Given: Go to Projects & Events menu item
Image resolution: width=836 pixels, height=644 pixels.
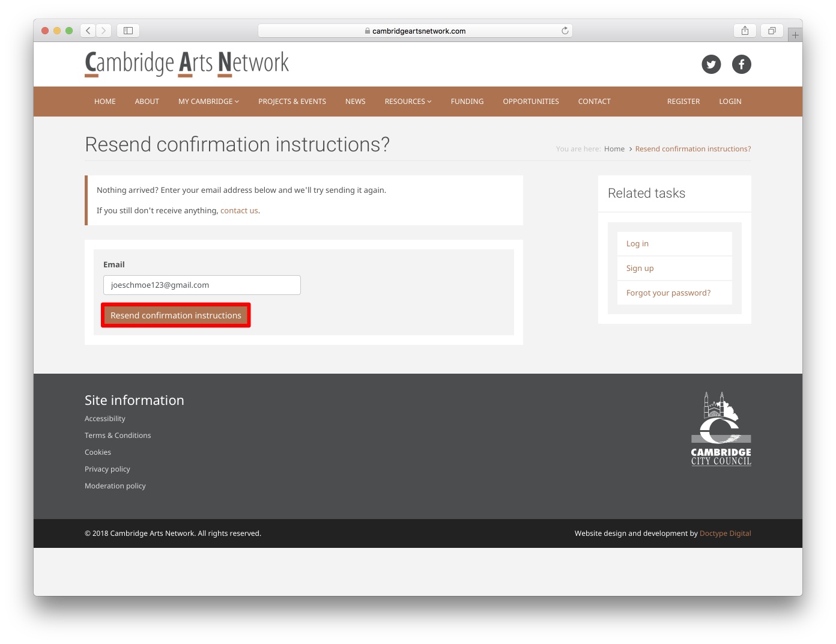Looking at the screenshot, I should pos(292,102).
